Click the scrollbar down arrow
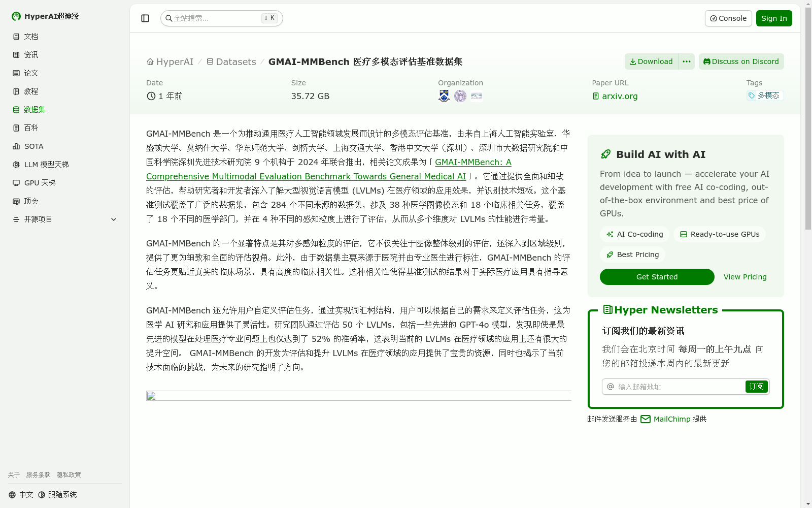This screenshot has width=812, height=508. click(x=808, y=504)
